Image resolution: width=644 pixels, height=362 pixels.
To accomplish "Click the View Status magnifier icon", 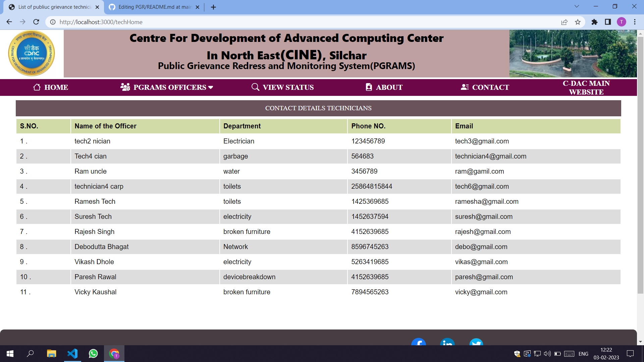I will point(255,87).
